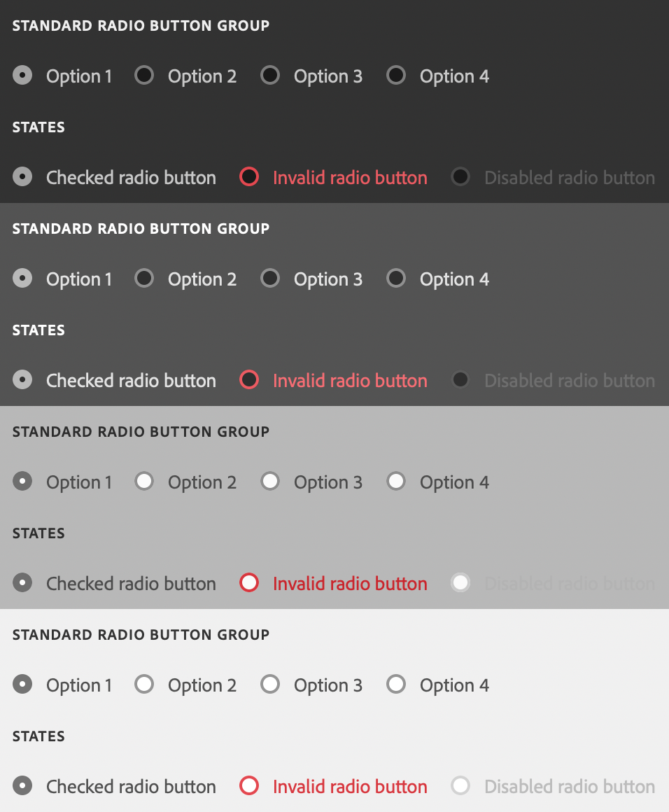Select Option 3 in the medium gray group
The height and width of the screenshot is (812, 669).
tap(270, 482)
